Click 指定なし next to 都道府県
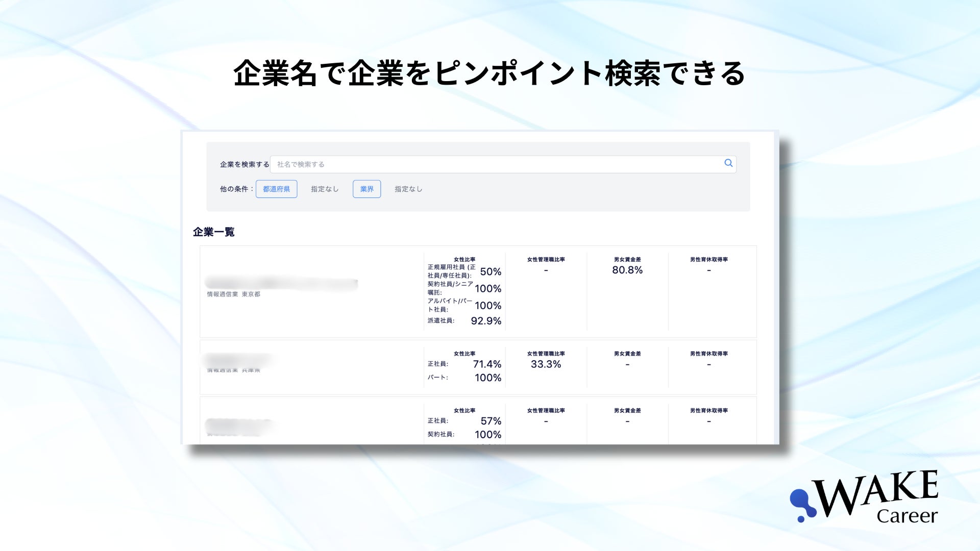Screen dimensions: 980x551 (325, 189)
